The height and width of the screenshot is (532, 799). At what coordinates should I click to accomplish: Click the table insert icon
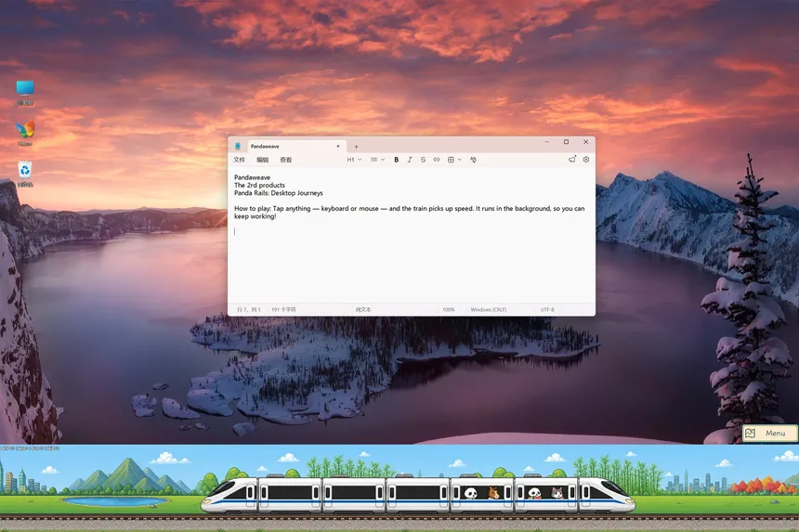451,160
